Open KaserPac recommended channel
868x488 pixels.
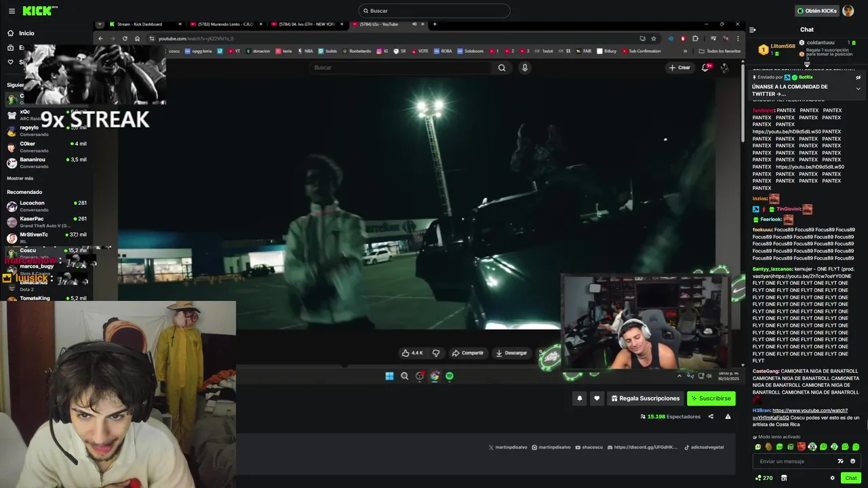pyautogui.click(x=46, y=222)
